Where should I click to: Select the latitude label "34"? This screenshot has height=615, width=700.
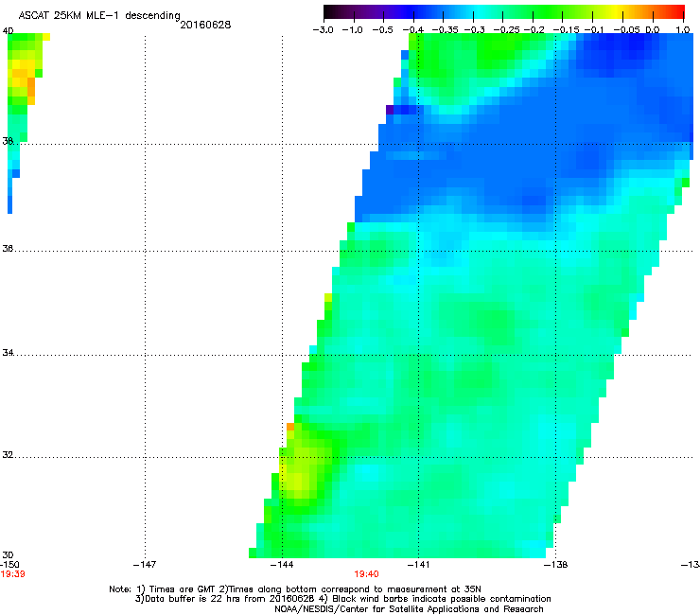coord(8,352)
